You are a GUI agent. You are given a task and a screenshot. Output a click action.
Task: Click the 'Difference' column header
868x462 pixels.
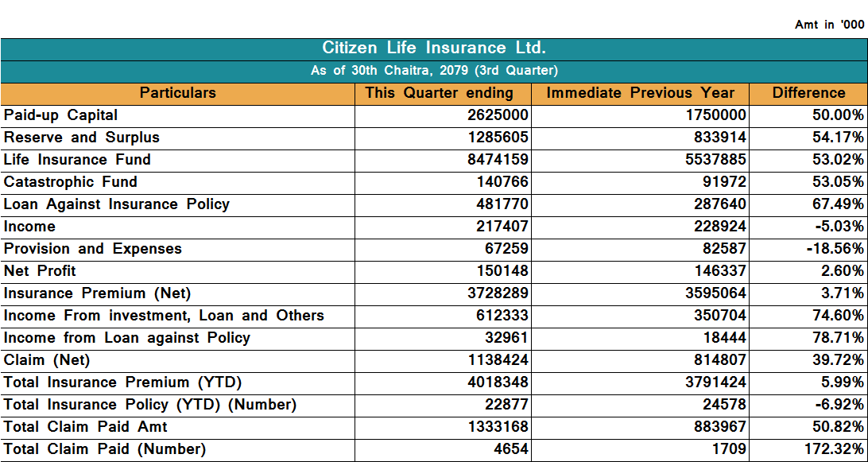coord(808,93)
